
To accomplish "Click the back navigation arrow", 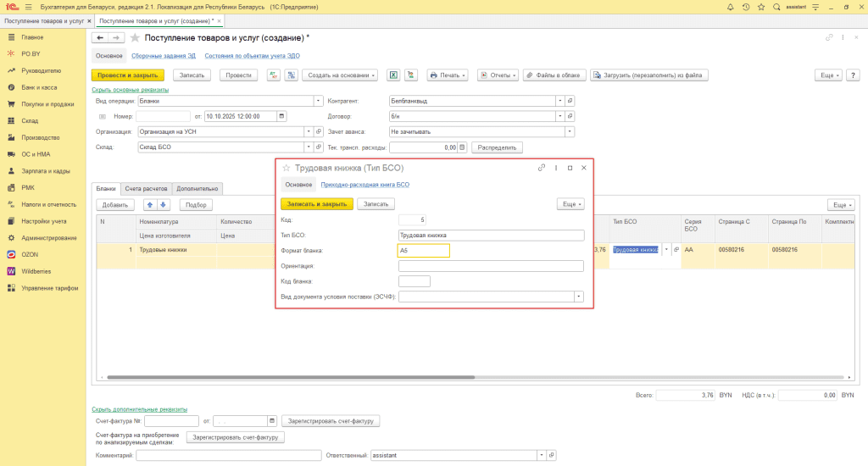I will (100, 38).
